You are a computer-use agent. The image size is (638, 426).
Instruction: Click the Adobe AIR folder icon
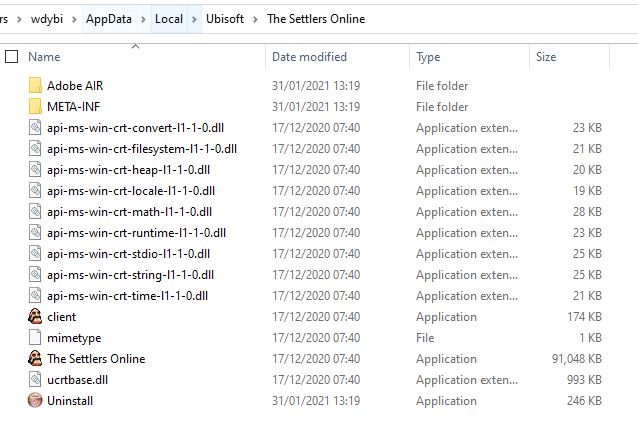(36, 86)
